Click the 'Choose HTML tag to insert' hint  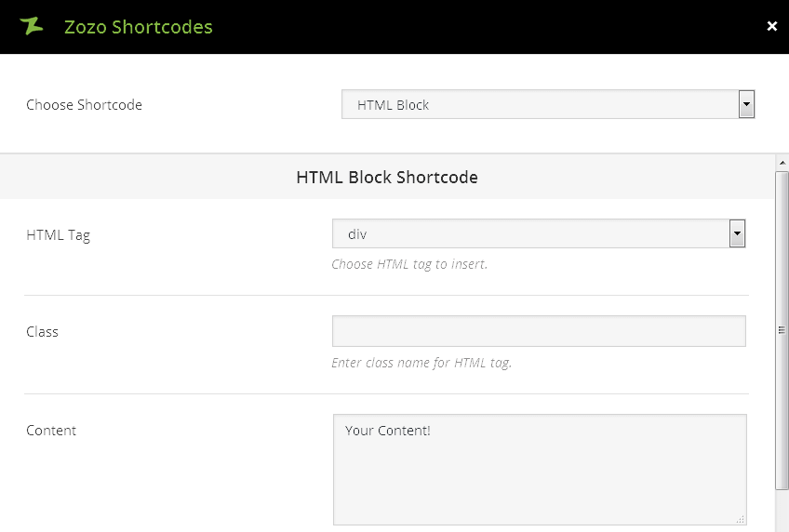point(409,264)
